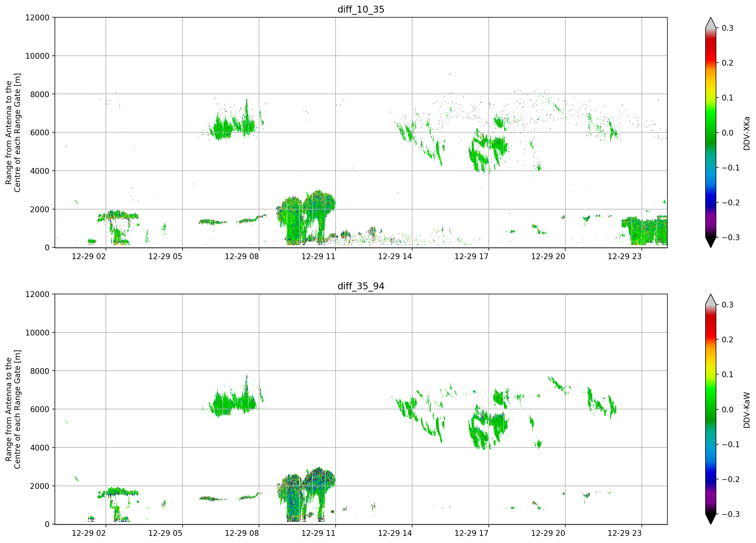Click '12-29 05' tick under diff_35_94 plot
Viewport: 756px width, 543px height.
(165, 533)
